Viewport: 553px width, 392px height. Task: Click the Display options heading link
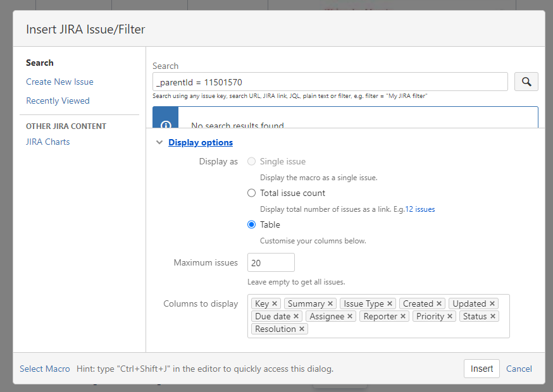tap(201, 142)
